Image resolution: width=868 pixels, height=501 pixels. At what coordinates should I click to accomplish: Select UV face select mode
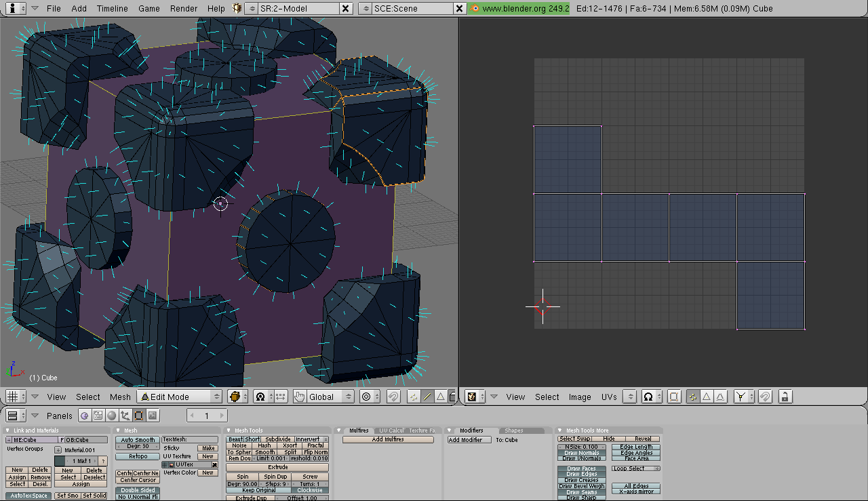pyautogui.click(x=720, y=397)
